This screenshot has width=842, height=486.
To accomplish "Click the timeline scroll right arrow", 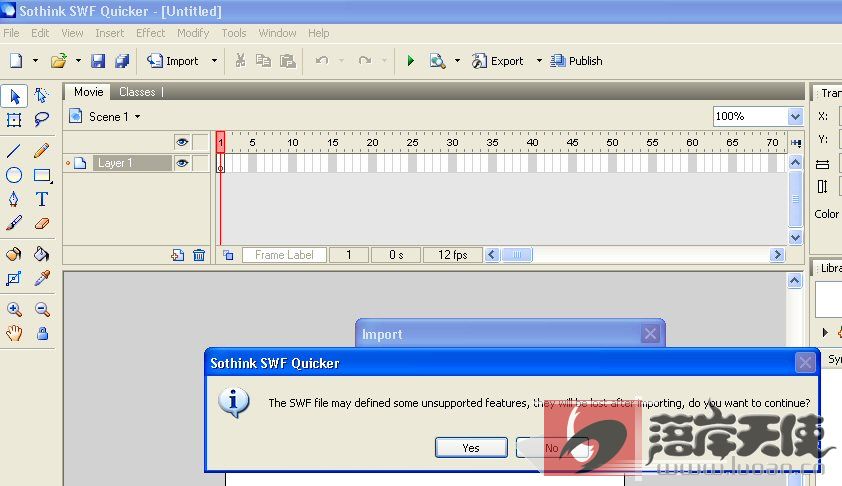I will pyautogui.click(x=777, y=255).
